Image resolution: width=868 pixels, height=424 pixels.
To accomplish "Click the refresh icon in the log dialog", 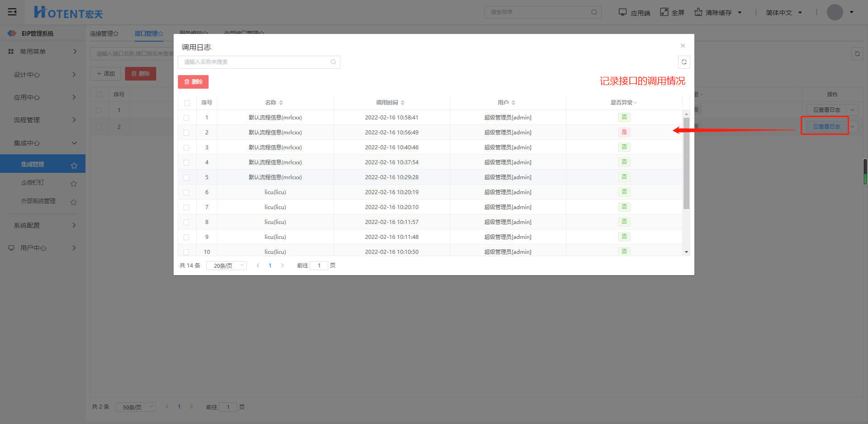I will (x=684, y=62).
